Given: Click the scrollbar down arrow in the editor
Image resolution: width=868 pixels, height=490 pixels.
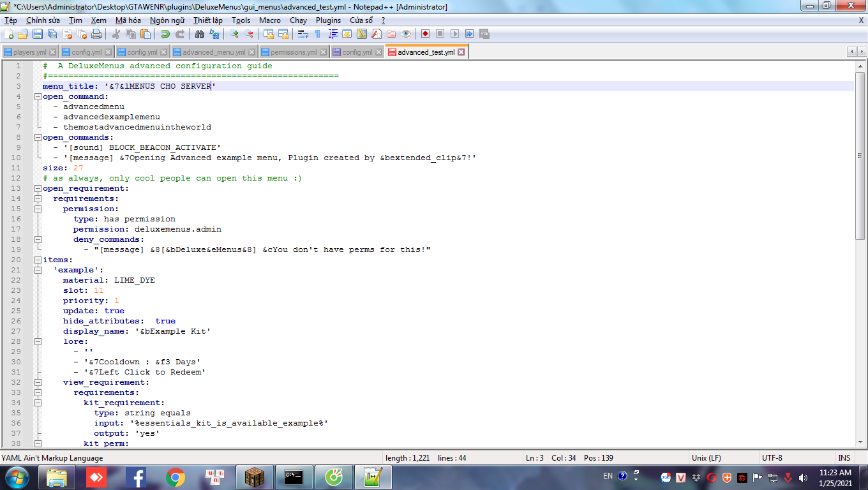Looking at the screenshot, I should tap(860, 441).
